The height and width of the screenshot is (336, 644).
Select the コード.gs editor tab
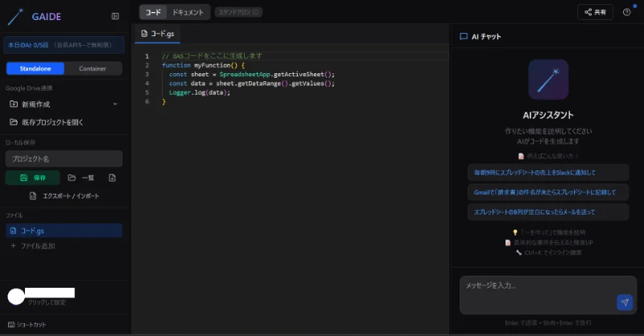[x=159, y=34]
